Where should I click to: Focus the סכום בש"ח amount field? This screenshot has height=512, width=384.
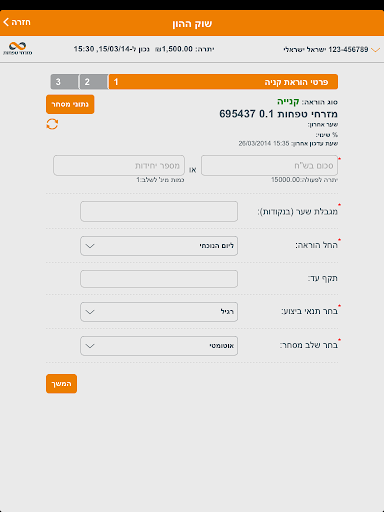pos(269,165)
